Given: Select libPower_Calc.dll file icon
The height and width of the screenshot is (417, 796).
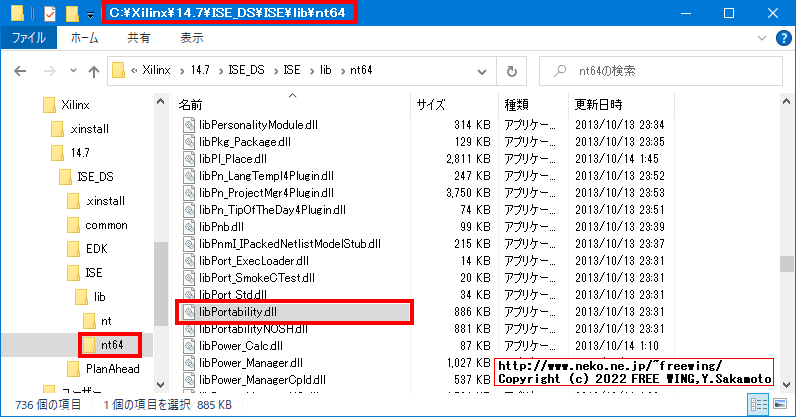Looking at the screenshot, I should point(189,346).
